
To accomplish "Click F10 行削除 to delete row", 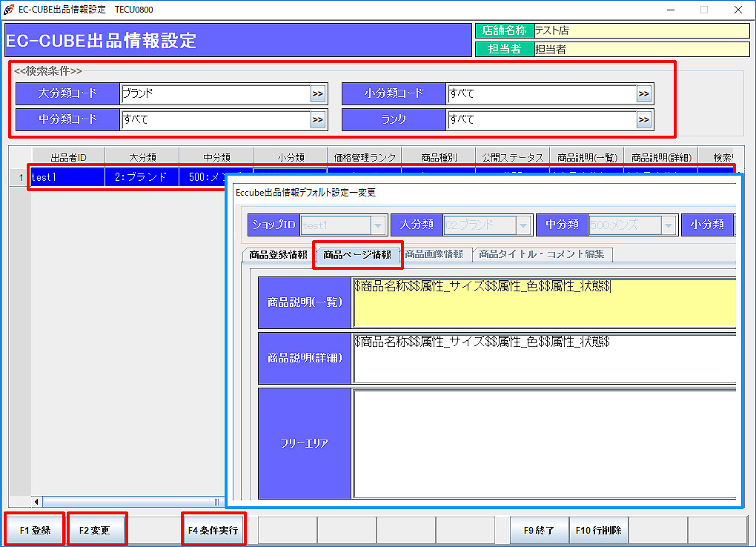I will tap(598, 531).
